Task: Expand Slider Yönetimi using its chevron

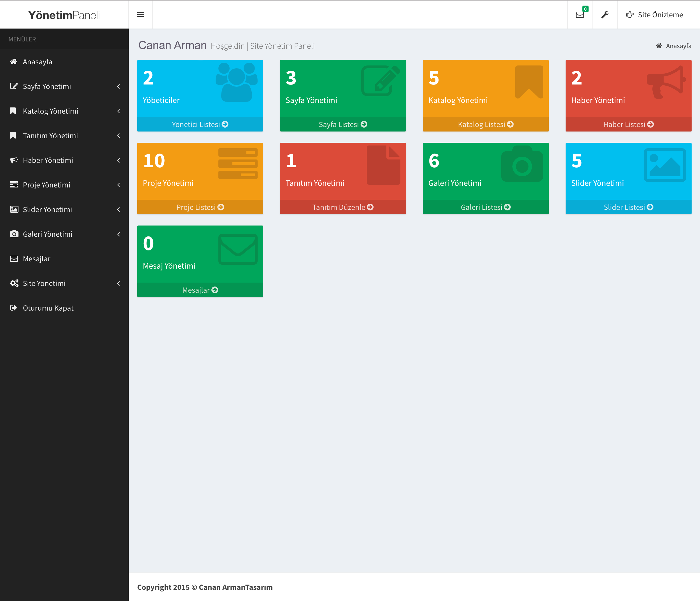Action: [119, 210]
